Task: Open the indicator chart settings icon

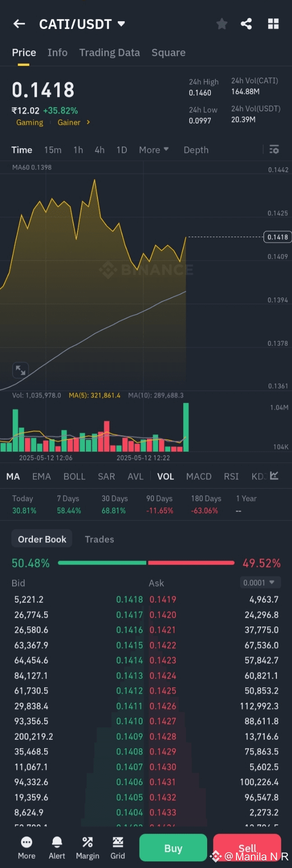Action: click(274, 476)
